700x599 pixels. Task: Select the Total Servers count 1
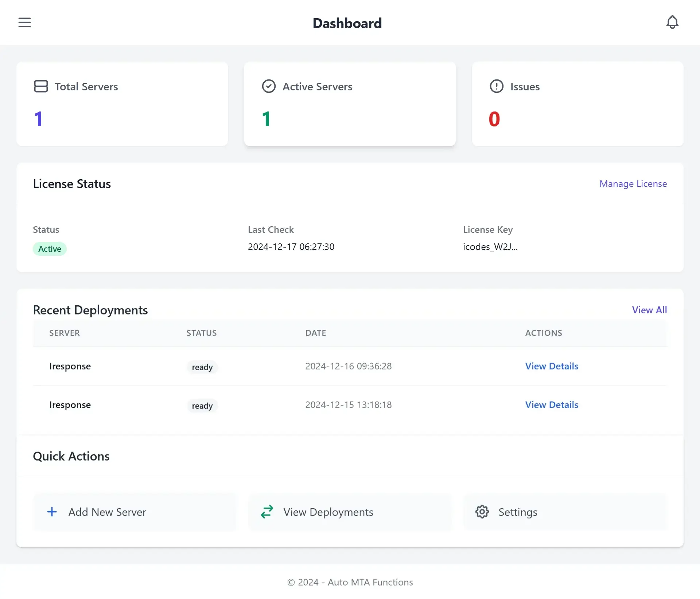pos(38,119)
